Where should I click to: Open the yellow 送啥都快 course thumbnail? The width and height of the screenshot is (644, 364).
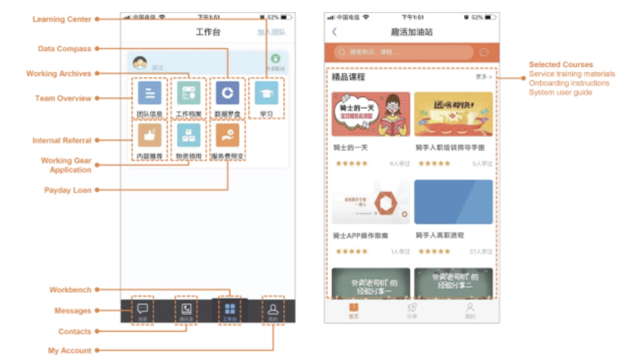tap(453, 114)
